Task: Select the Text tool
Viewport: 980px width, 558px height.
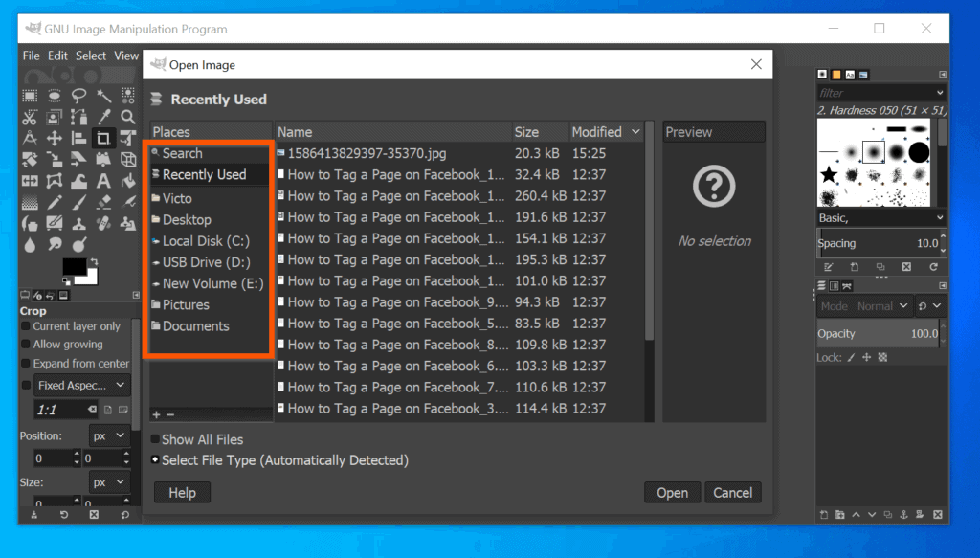Action: point(103,180)
